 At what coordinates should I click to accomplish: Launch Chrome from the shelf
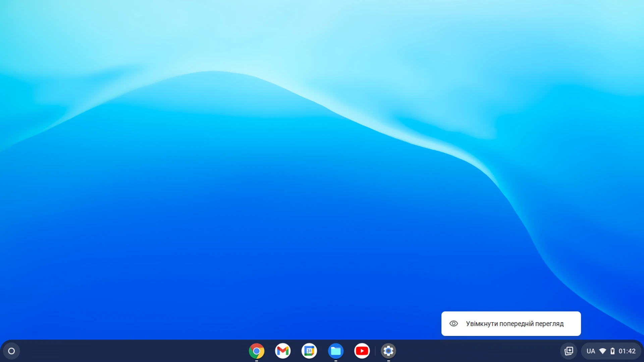(257, 351)
